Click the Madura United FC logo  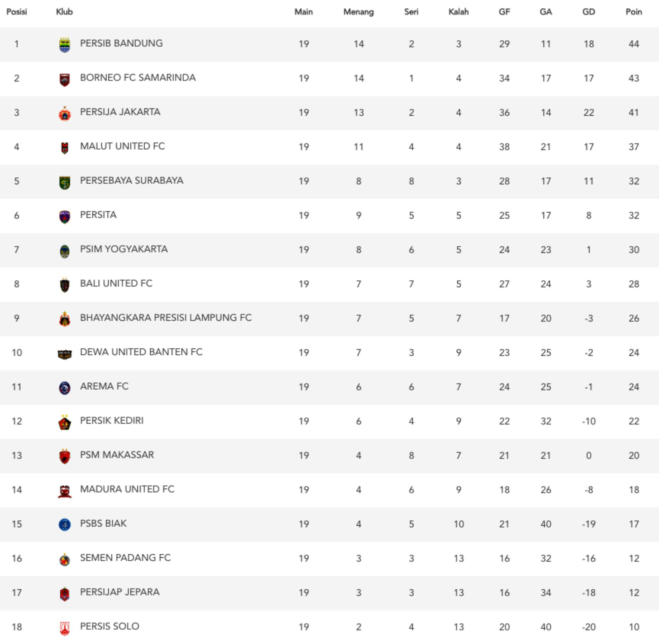tap(65, 491)
